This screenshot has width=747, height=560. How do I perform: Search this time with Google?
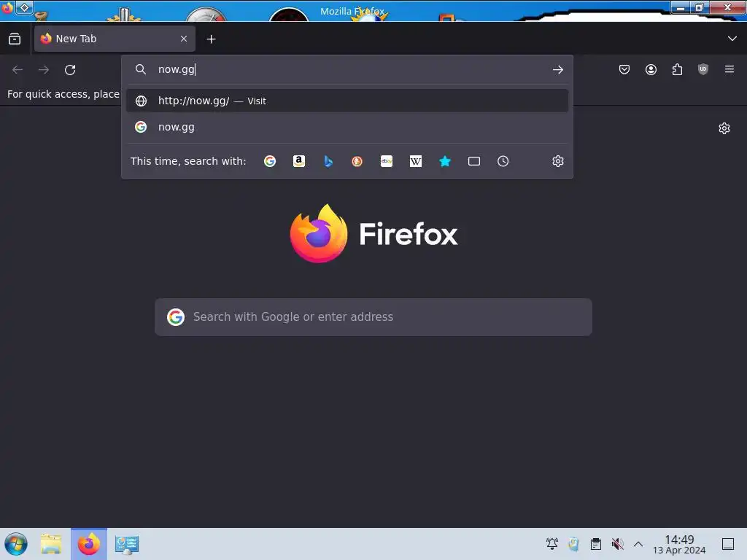[270, 161]
